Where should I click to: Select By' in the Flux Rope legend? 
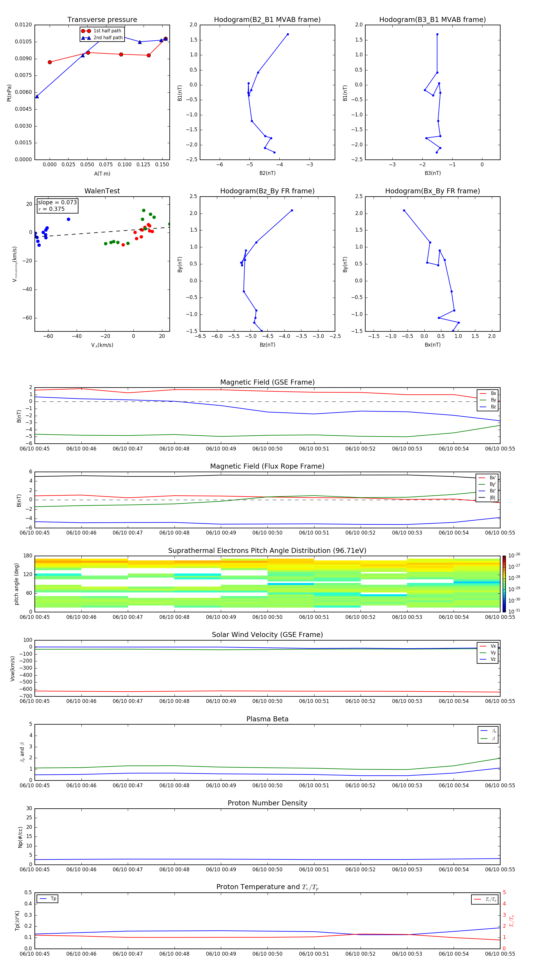(x=487, y=484)
